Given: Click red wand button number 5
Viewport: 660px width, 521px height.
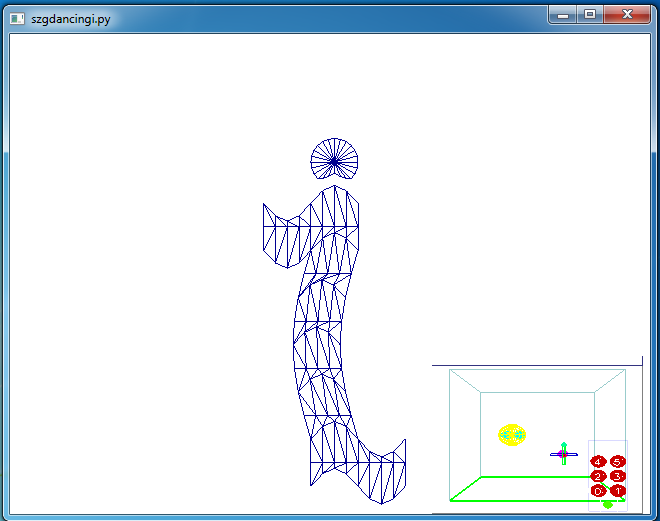Looking at the screenshot, I should pyautogui.click(x=618, y=462).
